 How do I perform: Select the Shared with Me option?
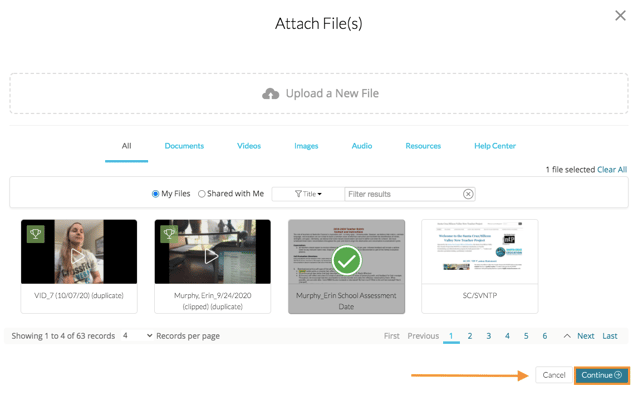coord(202,194)
